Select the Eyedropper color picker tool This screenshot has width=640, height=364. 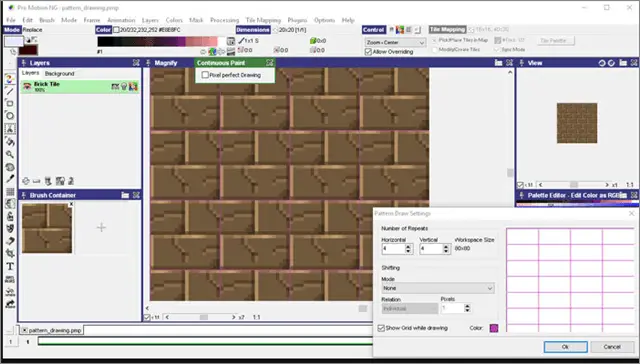click(x=10, y=179)
